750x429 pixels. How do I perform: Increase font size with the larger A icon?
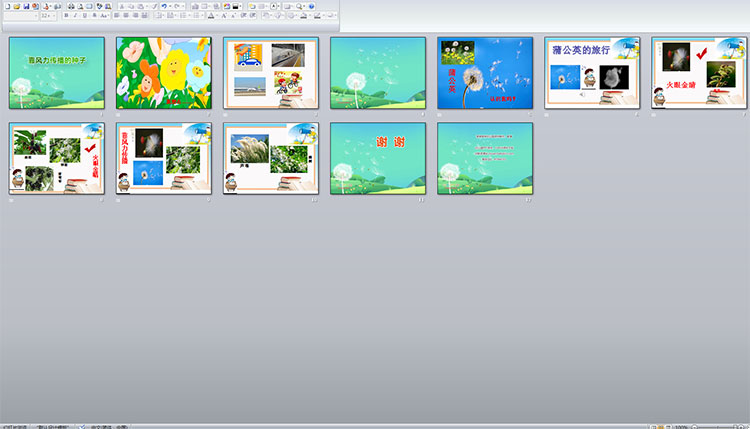pos(223,16)
